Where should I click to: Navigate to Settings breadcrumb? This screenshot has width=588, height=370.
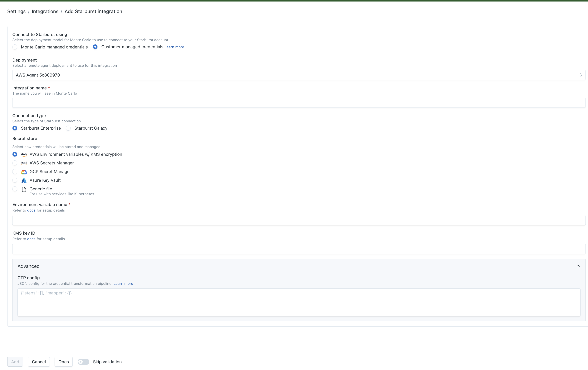tap(16, 12)
